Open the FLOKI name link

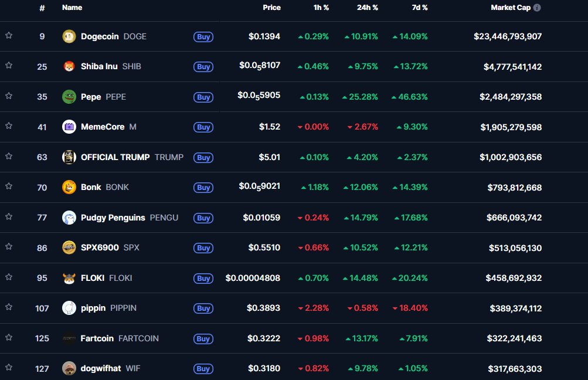(107, 278)
